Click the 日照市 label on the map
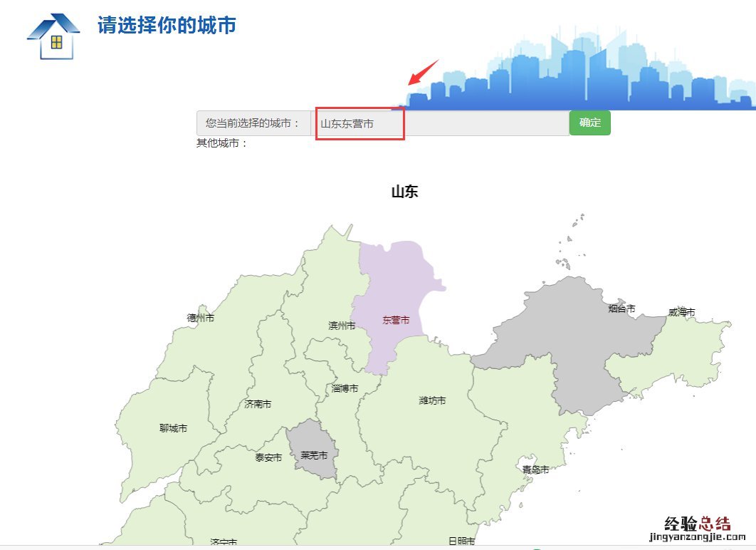Viewport: 756px width, 550px height. 462,541
